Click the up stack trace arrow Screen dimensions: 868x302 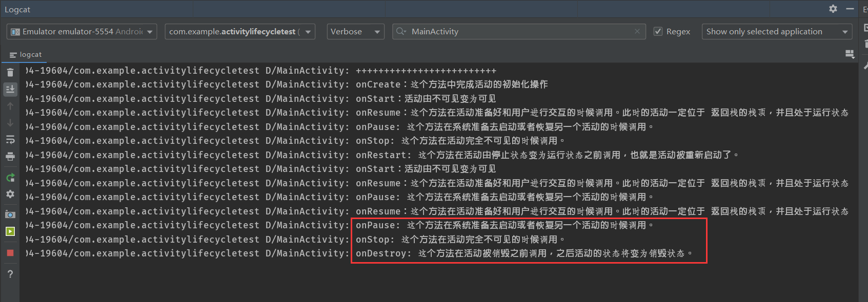[x=10, y=106]
